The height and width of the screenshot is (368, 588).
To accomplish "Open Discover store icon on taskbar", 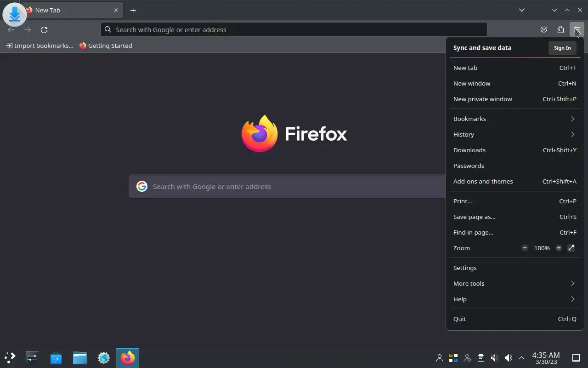I will [56, 357].
